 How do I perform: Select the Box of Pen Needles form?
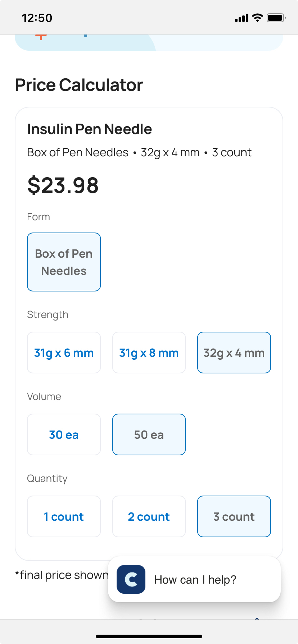(x=64, y=262)
